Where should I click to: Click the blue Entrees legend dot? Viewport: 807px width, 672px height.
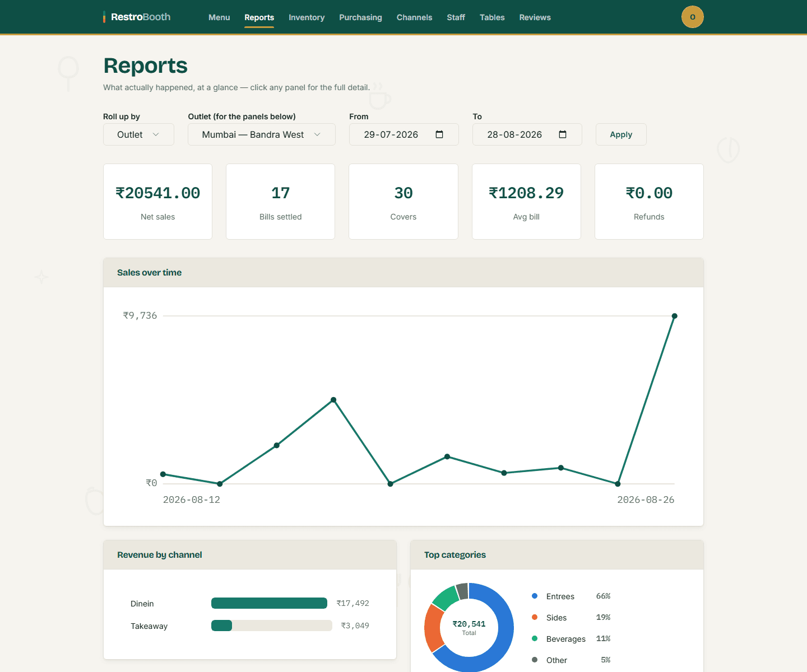coord(535,596)
